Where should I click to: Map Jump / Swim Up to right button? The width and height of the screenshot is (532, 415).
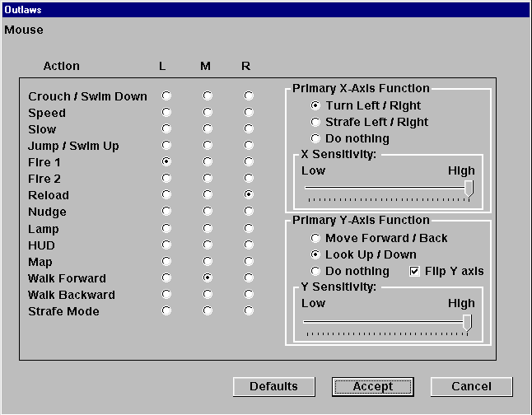pyautogui.click(x=249, y=145)
